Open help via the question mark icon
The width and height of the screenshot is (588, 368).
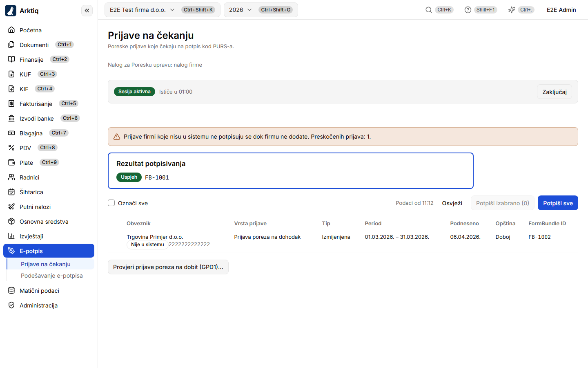click(468, 10)
